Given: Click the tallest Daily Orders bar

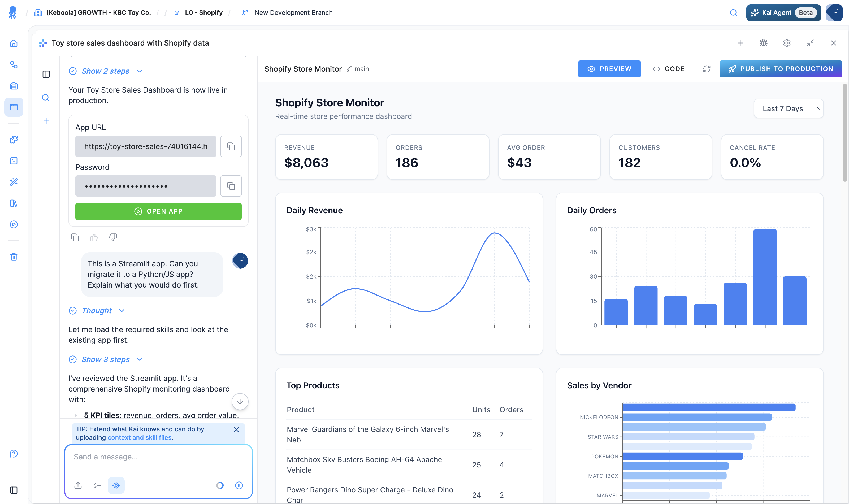Looking at the screenshot, I should pos(765,277).
